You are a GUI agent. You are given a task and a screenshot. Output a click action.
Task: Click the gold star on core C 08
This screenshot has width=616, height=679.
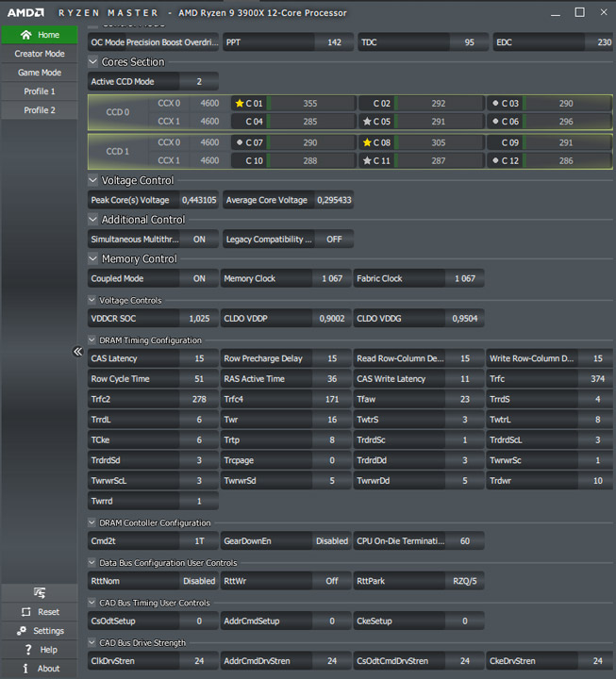367,142
